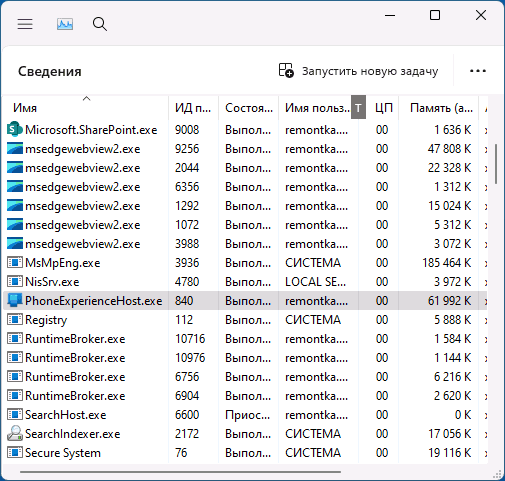Select the MsMpEng.exe process name
The height and width of the screenshot is (481, 505).
coord(63,263)
